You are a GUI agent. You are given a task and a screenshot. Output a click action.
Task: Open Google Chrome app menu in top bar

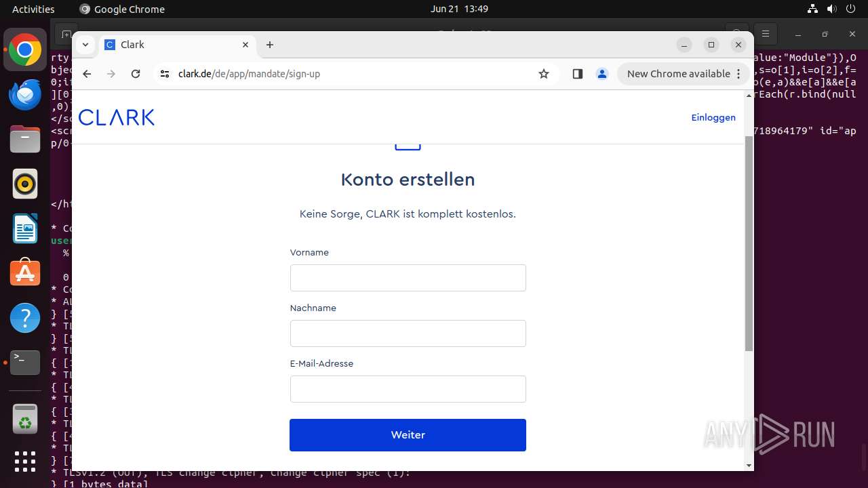(122, 9)
